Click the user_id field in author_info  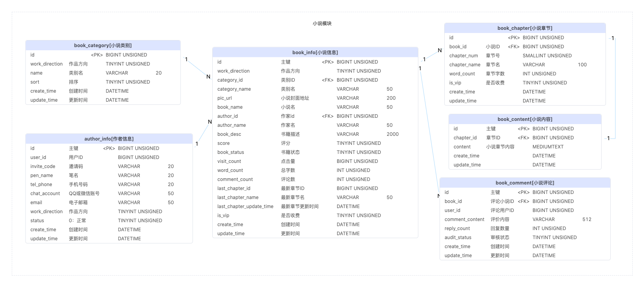pyautogui.click(x=109, y=157)
